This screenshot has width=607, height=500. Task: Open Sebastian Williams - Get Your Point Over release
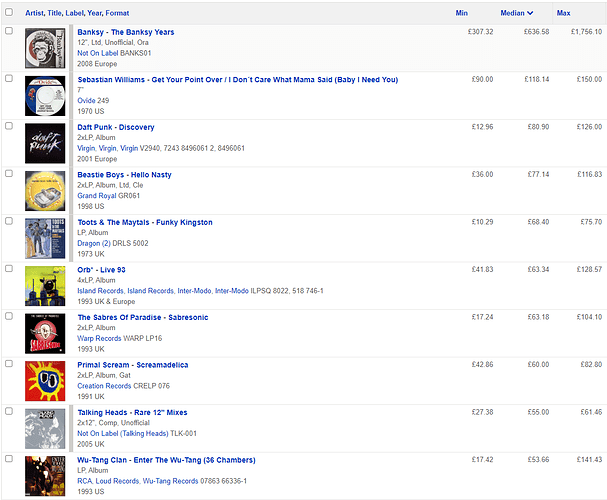[x=238, y=80]
